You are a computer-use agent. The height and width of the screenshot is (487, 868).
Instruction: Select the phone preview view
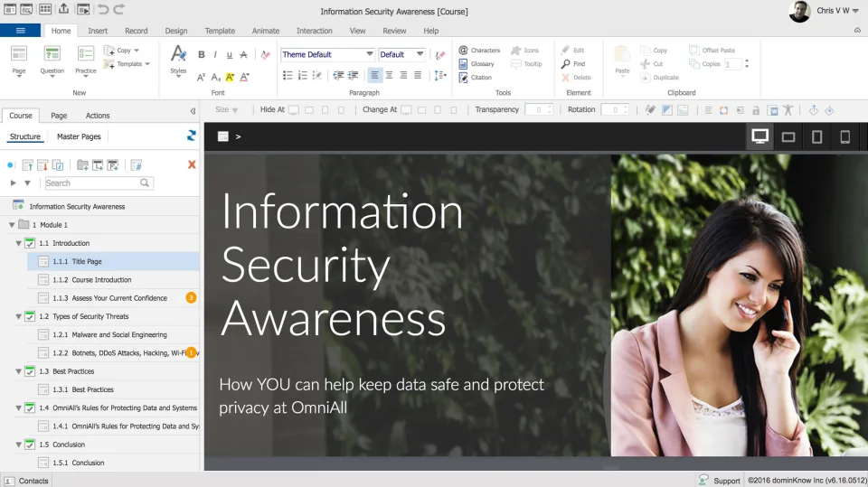(844, 136)
